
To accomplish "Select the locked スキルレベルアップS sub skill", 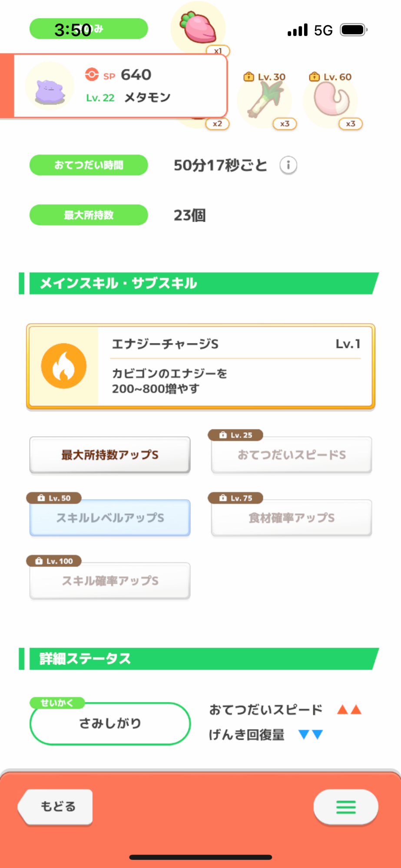I will [x=110, y=518].
